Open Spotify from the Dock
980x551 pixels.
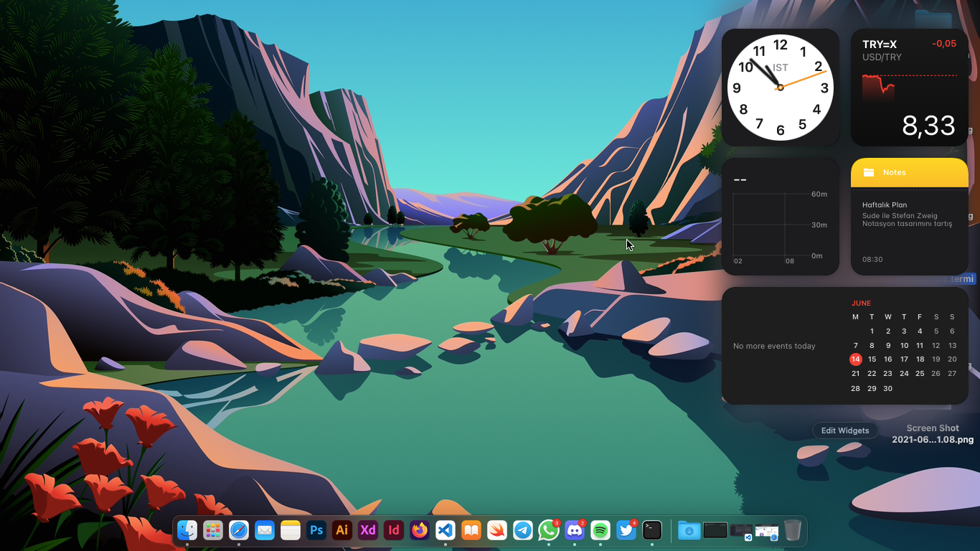(x=600, y=530)
